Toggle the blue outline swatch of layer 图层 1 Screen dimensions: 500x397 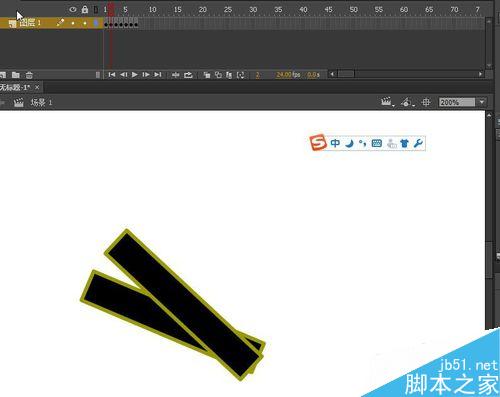[x=96, y=23]
